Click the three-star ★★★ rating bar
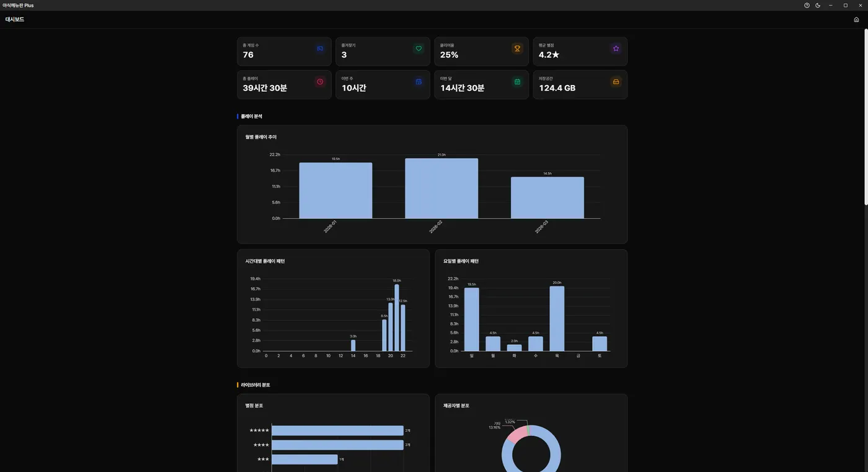Viewport: 868px width, 472px height. click(x=304, y=460)
